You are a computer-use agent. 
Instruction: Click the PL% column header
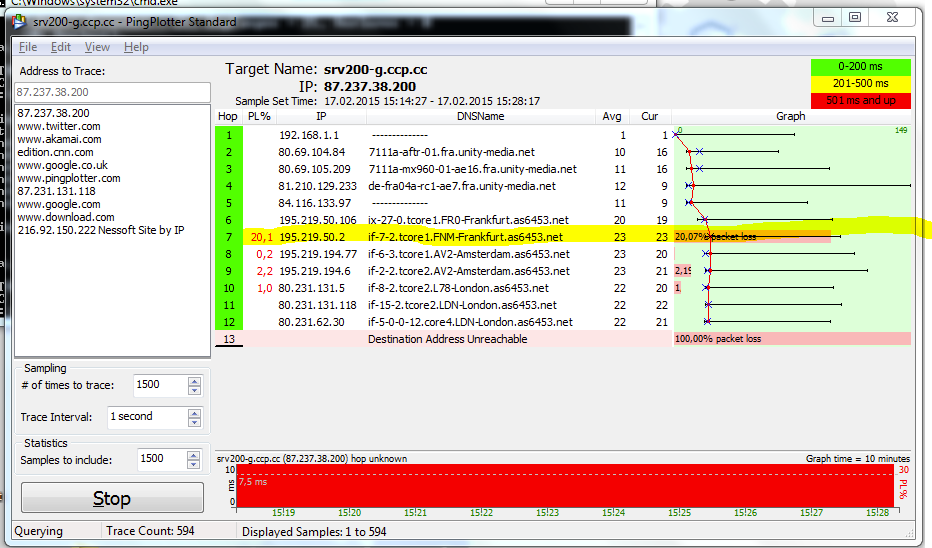point(259,117)
